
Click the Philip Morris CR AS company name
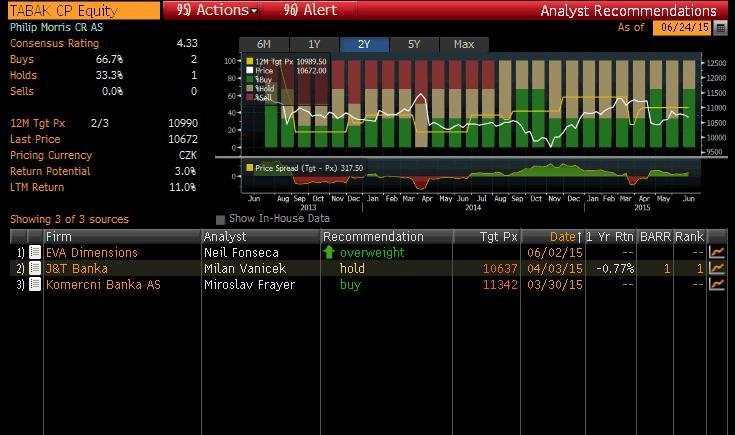point(56,27)
